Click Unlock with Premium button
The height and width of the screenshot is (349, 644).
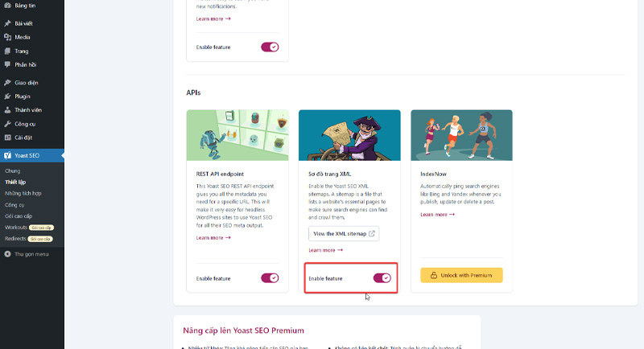click(x=461, y=275)
